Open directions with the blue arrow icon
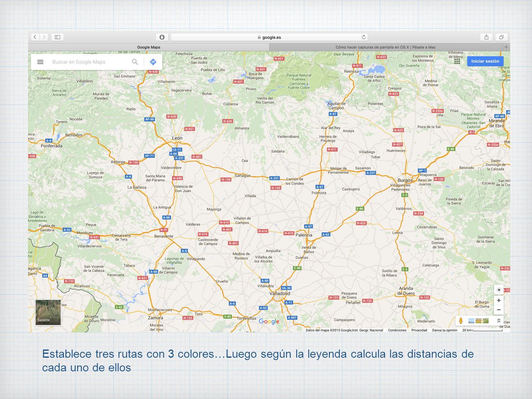The width and height of the screenshot is (532, 399). pyautogui.click(x=153, y=62)
